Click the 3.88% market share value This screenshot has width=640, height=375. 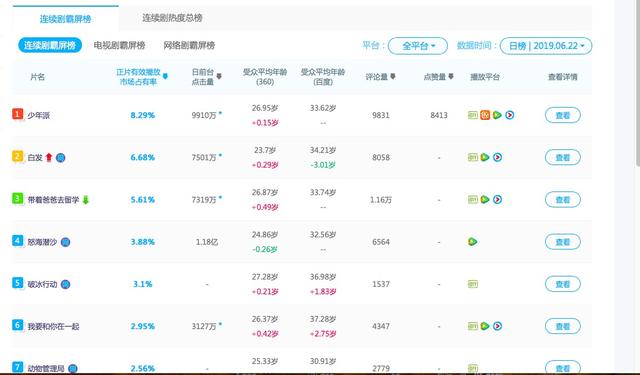[142, 242]
